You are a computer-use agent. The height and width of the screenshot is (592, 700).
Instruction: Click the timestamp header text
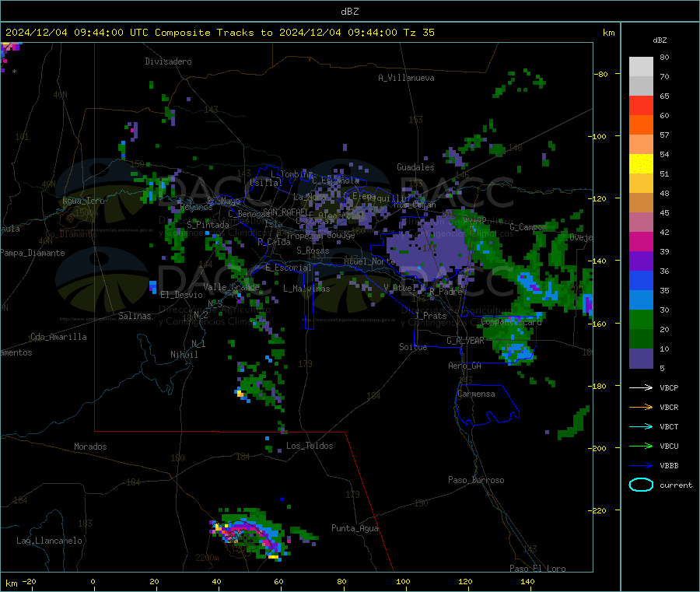click(x=220, y=33)
